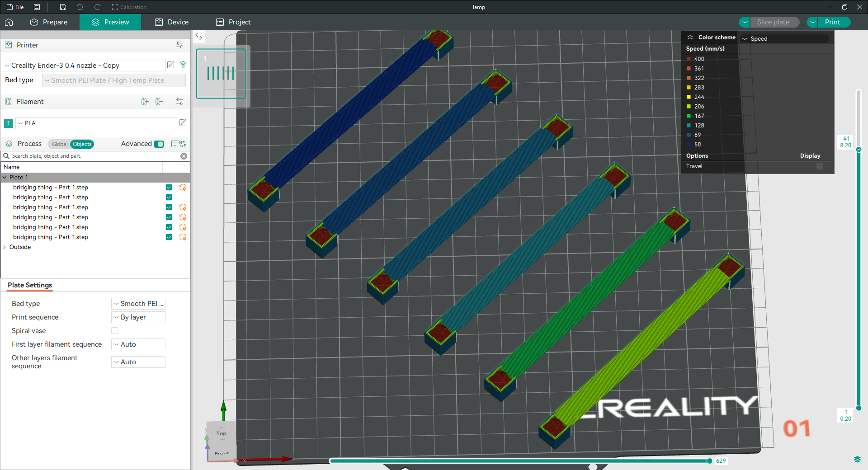Select the Objects process button
The height and width of the screenshot is (470, 868).
pos(82,144)
